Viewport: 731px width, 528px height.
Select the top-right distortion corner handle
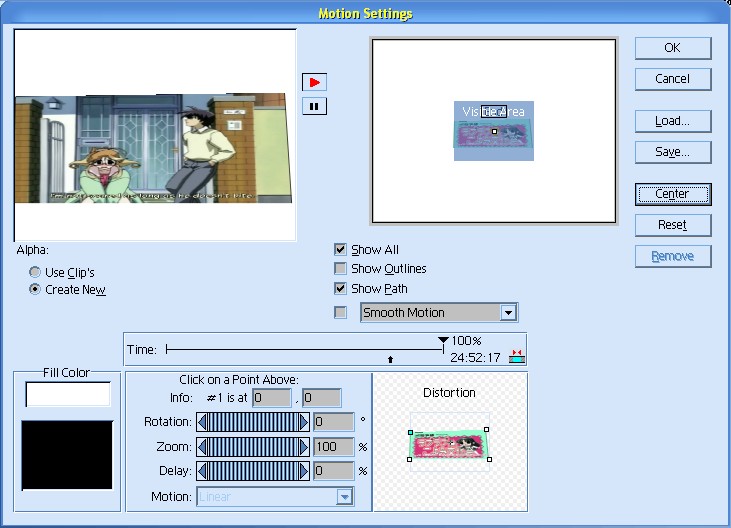click(x=487, y=429)
